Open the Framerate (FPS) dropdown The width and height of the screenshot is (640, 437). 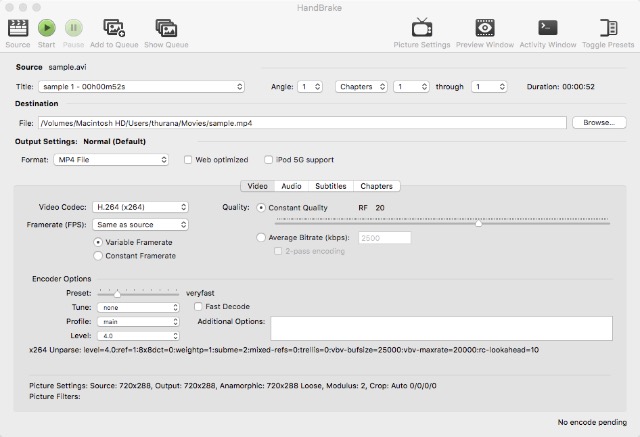tap(139, 224)
